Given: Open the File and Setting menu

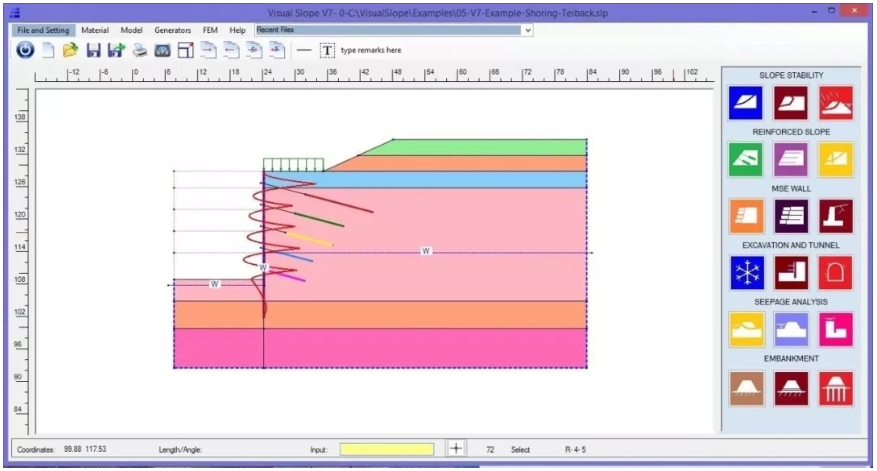Looking at the screenshot, I should (43, 31).
